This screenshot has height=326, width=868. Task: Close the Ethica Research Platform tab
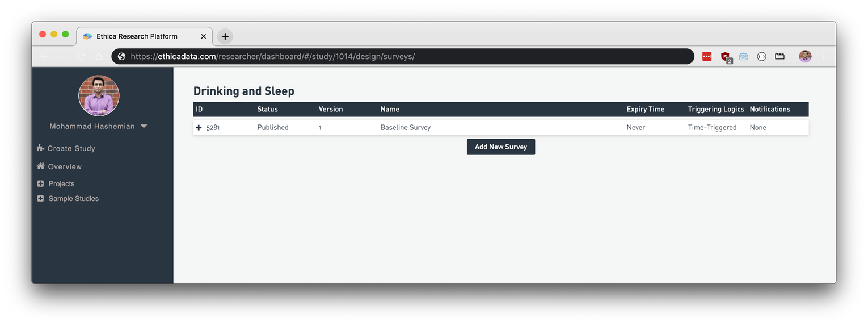tap(204, 36)
